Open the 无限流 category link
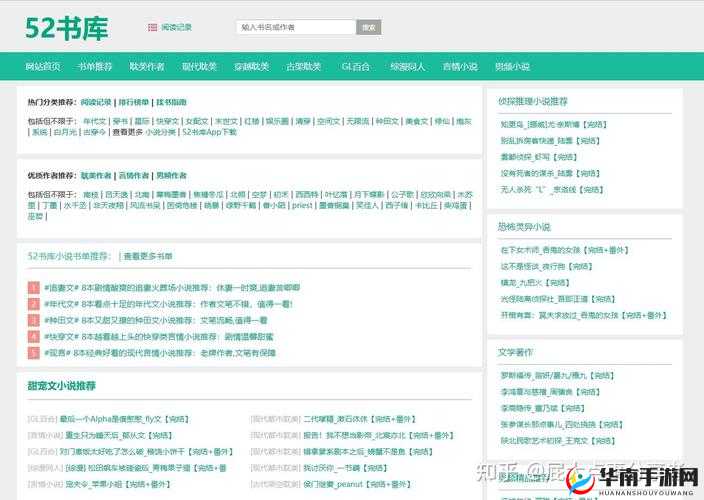This screenshot has height=500, width=704. pyautogui.click(x=357, y=121)
